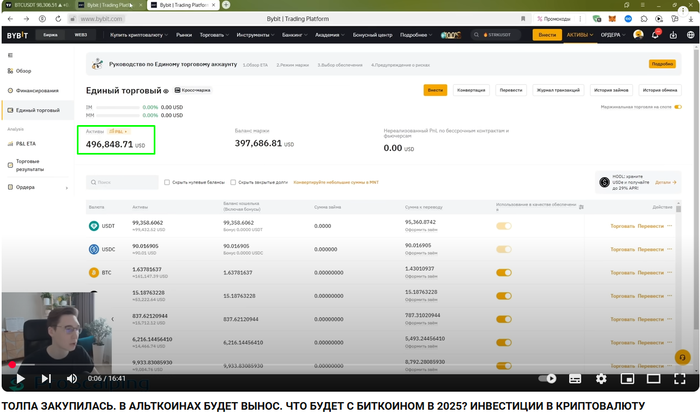
Task: Toggle USDC collateral switch
Action: coord(504,249)
